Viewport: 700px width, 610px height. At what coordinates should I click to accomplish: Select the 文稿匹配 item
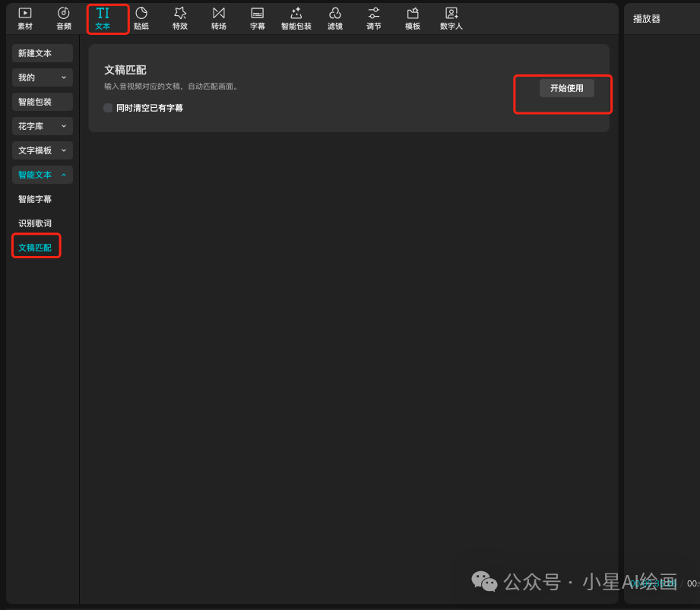click(x=35, y=248)
